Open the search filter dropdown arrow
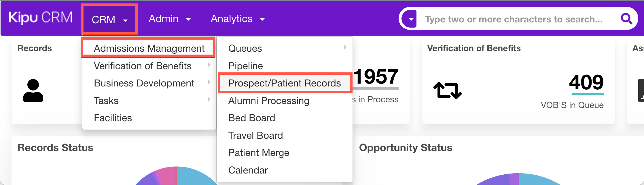This screenshot has height=185, width=644. (x=411, y=19)
